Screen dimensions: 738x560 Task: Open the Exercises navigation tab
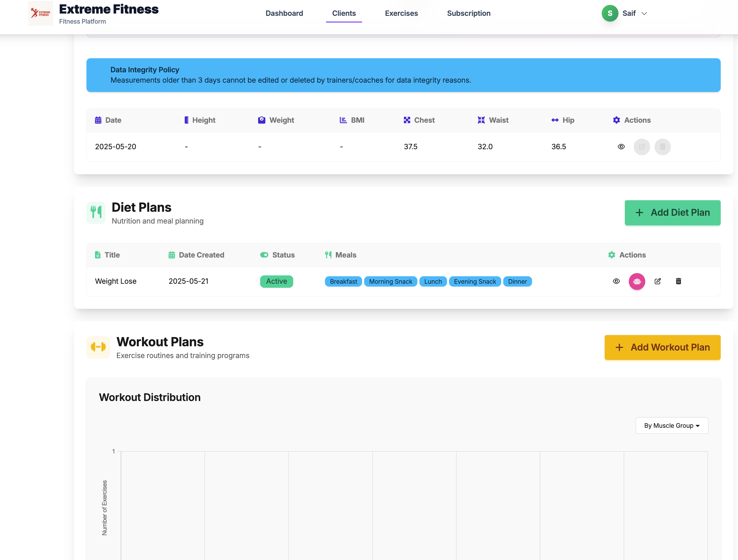coord(401,13)
